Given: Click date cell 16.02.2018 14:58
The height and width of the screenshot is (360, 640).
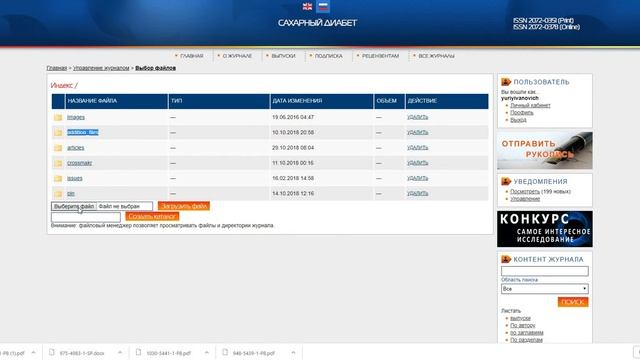Looking at the screenshot, I should tap(293, 178).
